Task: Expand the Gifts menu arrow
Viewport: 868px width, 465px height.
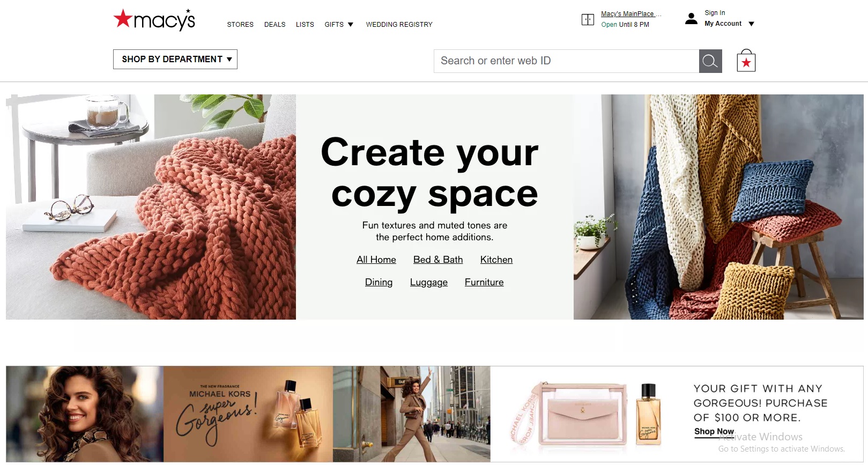Action: point(351,25)
